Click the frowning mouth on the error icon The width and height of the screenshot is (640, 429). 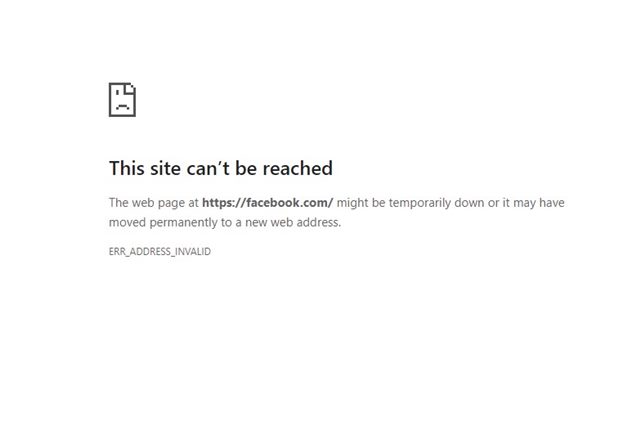122,107
